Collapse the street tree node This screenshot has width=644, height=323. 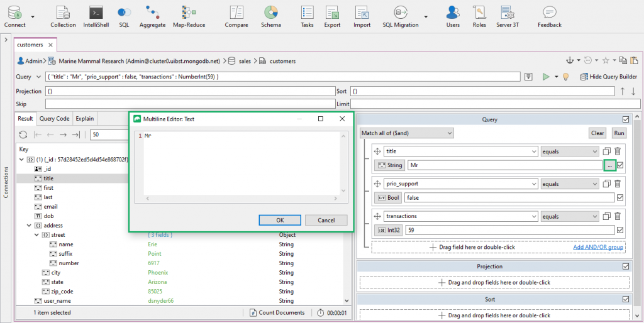(37, 235)
